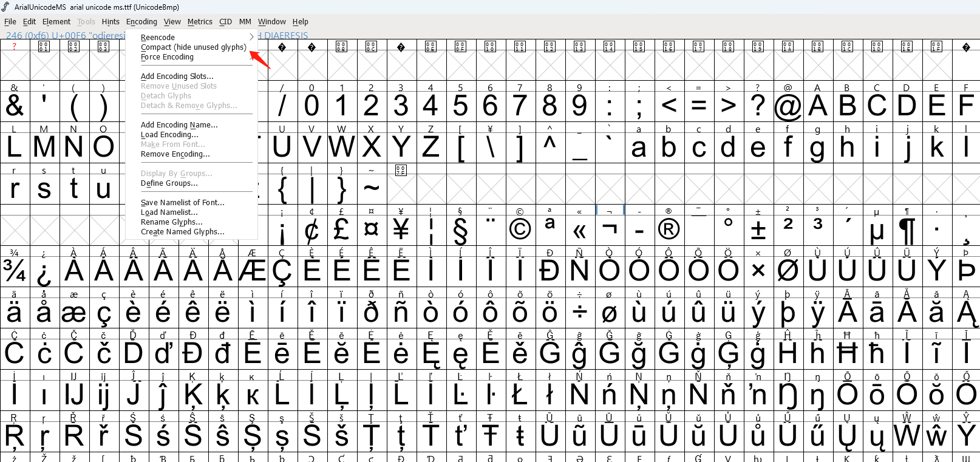
Task: Expand the Reencode submenu arrow
Action: [251, 37]
